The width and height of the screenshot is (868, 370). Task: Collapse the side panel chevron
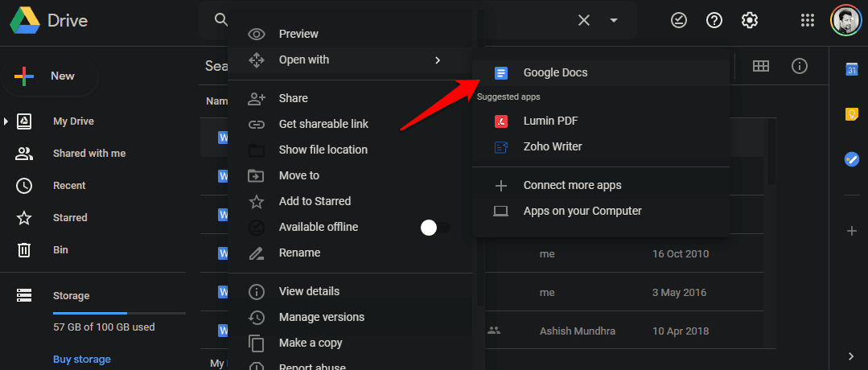pos(852,356)
